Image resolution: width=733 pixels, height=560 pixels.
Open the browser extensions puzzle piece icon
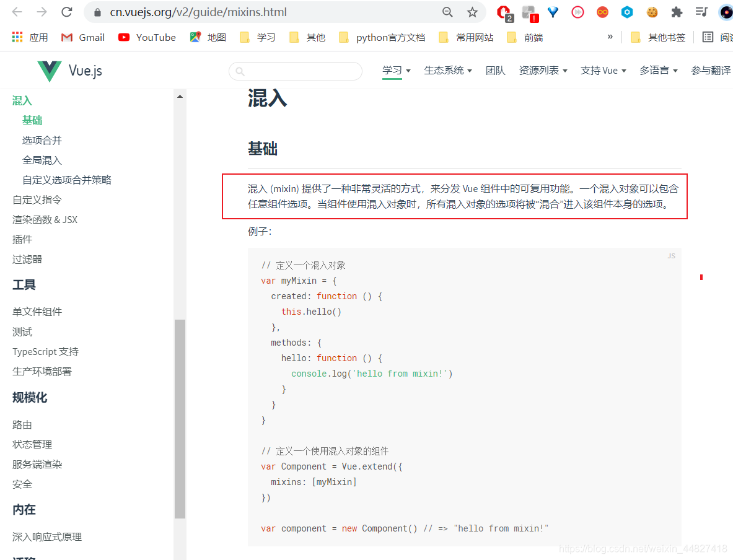677,12
